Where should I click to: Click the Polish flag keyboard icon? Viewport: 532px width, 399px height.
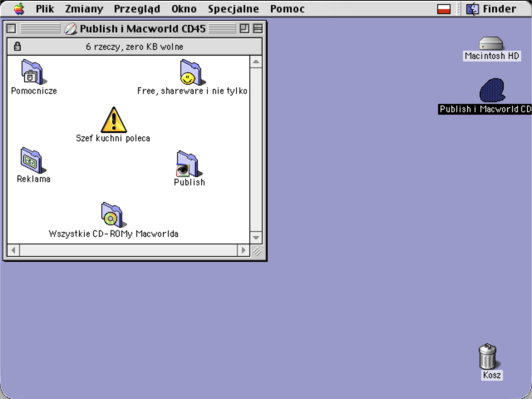[x=444, y=9]
